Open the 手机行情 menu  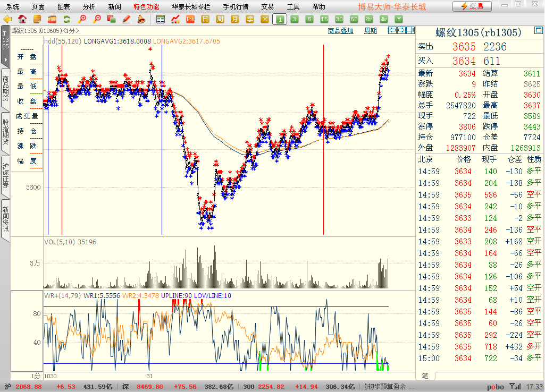point(236,6)
